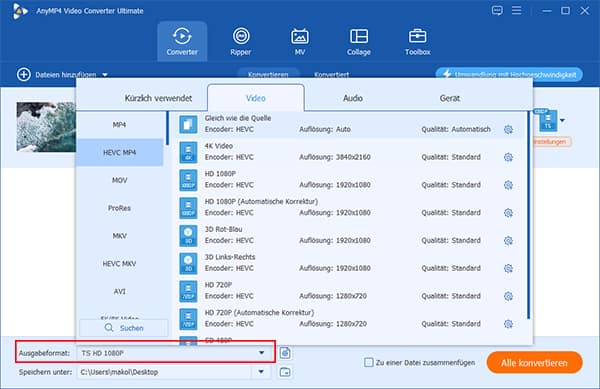Open format dropdown arrow next to TS icon
Viewport: 600px width, 389px height.
click(x=562, y=121)
